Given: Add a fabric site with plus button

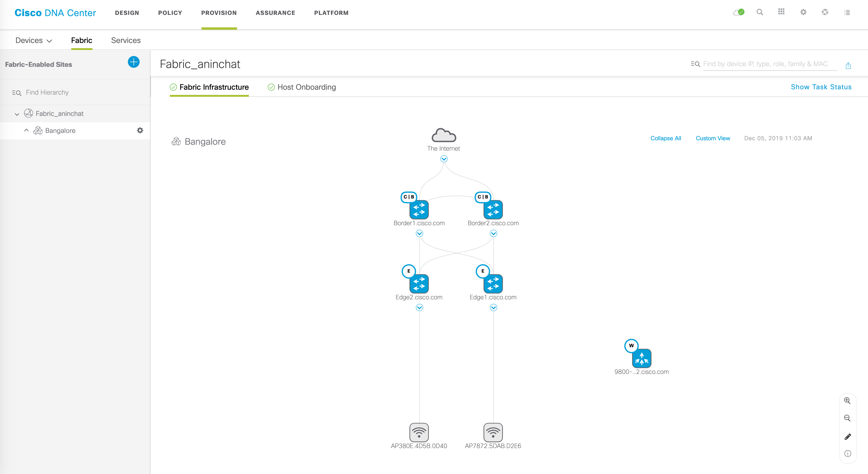Looking at the screenshot, I should click(134, 62).
